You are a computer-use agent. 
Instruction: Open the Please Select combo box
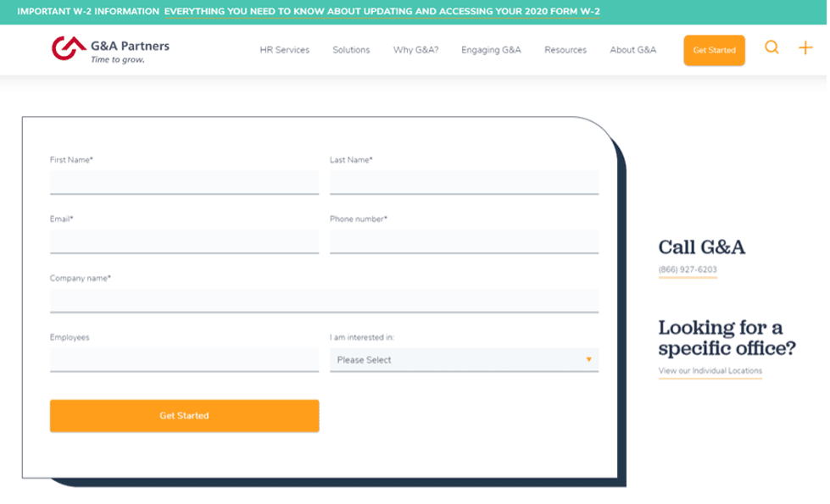tap(458, 360)
